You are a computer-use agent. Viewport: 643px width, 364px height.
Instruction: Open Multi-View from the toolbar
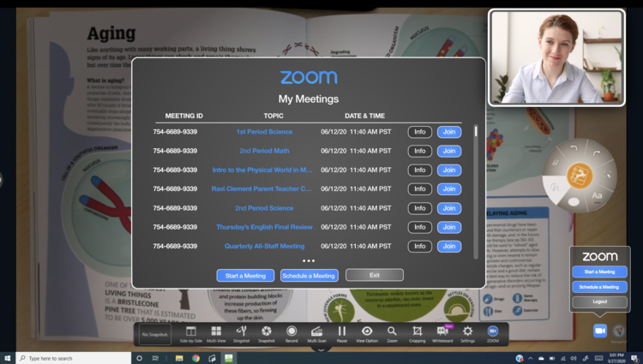[216, 334]
